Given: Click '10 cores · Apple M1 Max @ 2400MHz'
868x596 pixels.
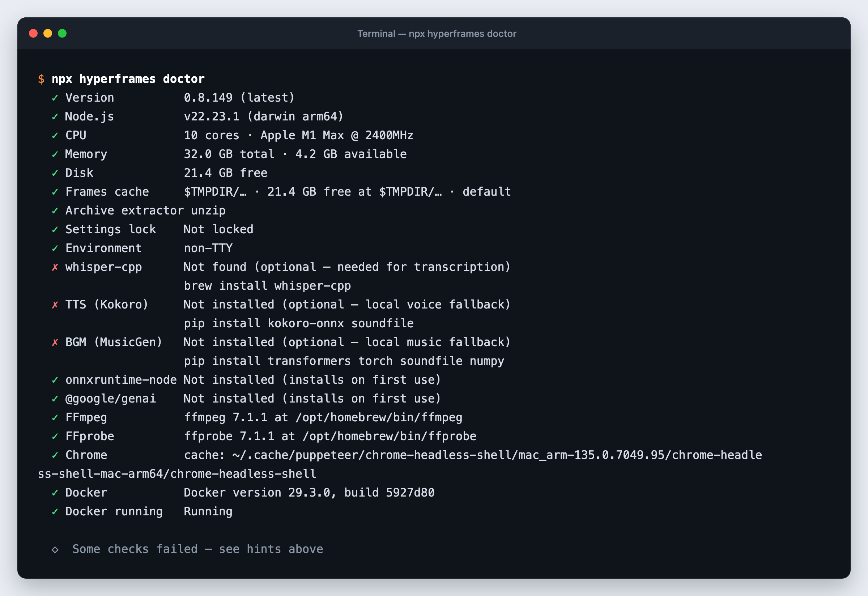Looking at the screenshot, I should point(299,136).
